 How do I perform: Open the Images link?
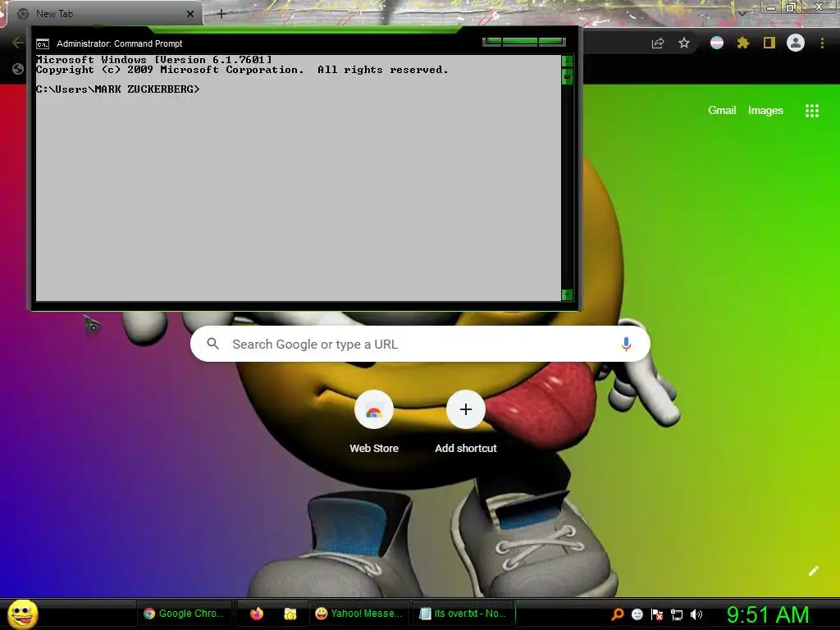(x=765, y=111)
